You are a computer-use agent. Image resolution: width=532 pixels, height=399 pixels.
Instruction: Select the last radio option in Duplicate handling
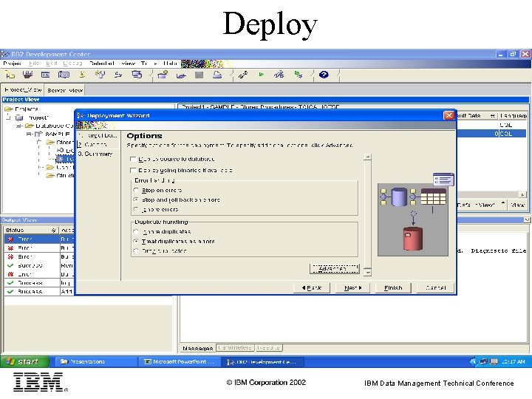pos(136,250)
